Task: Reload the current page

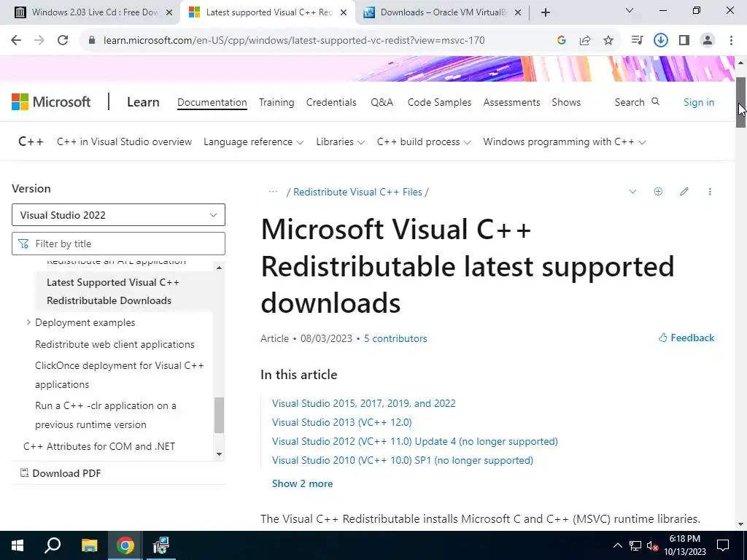Action: [63, 41]
